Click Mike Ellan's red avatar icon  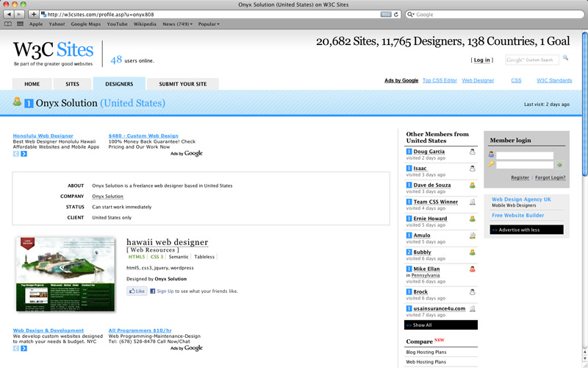[473, 269]
